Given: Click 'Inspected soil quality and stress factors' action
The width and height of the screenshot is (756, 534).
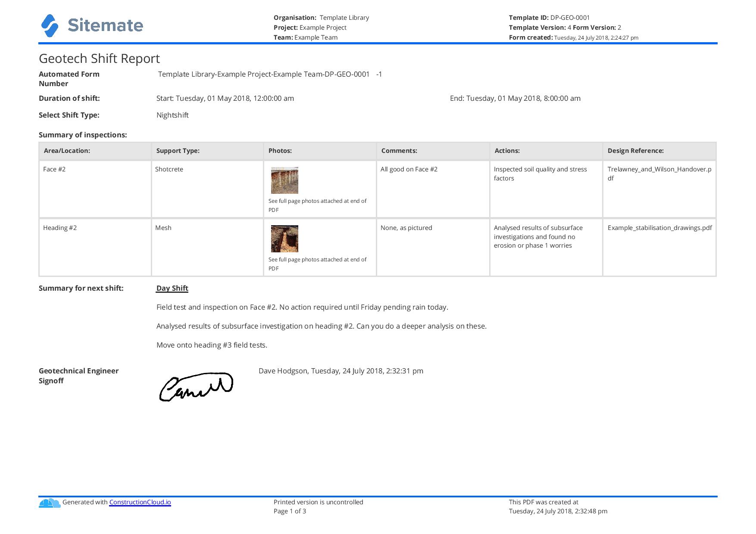Looking at the screenshot, I should tap(540, 174).
